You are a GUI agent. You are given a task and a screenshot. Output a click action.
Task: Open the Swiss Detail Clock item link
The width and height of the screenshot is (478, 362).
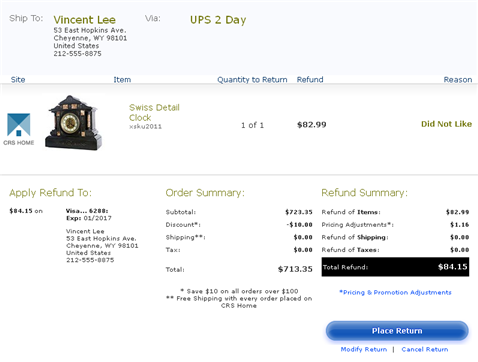tap(154, 112)
